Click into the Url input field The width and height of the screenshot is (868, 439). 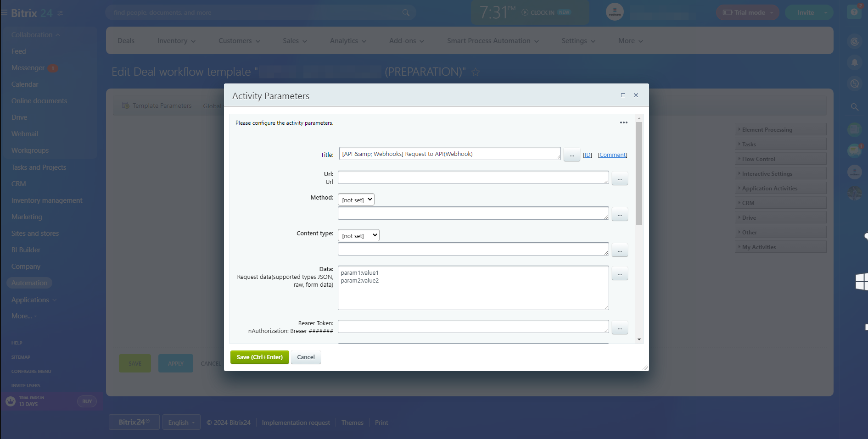(473, 178)
